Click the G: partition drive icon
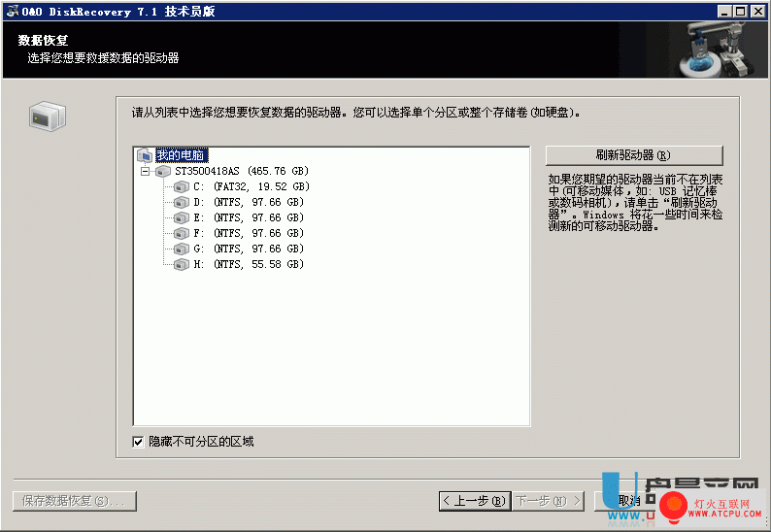The image size is (771, 532). 182,249
